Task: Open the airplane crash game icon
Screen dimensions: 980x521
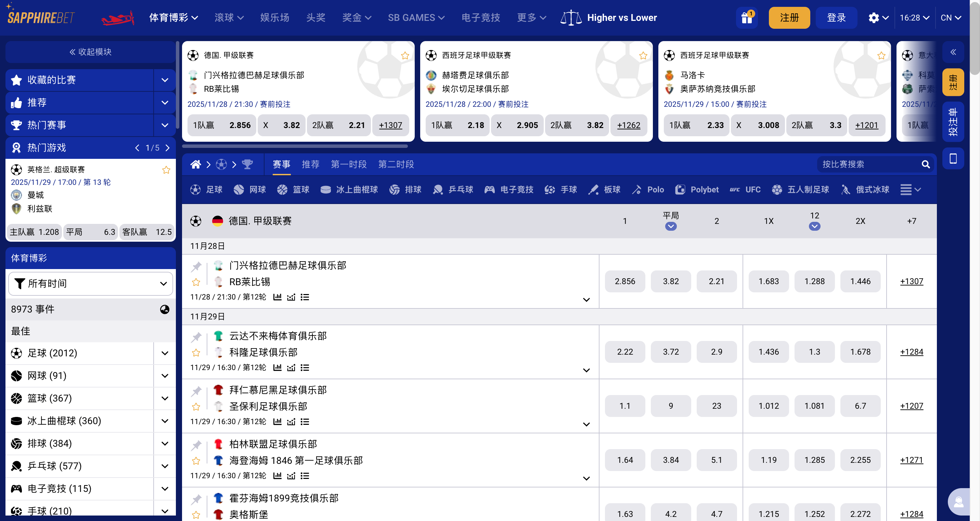Action: pyautogui.click(x=118, y=18)
